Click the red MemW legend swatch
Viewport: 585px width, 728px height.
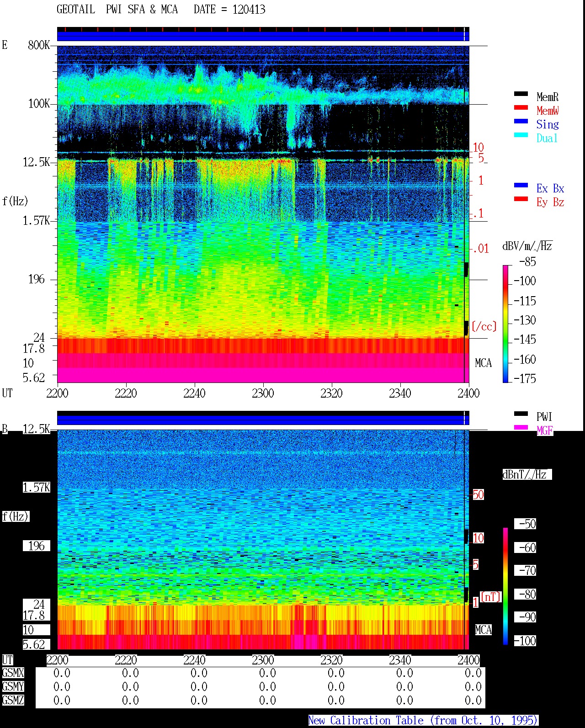point(521,108)
